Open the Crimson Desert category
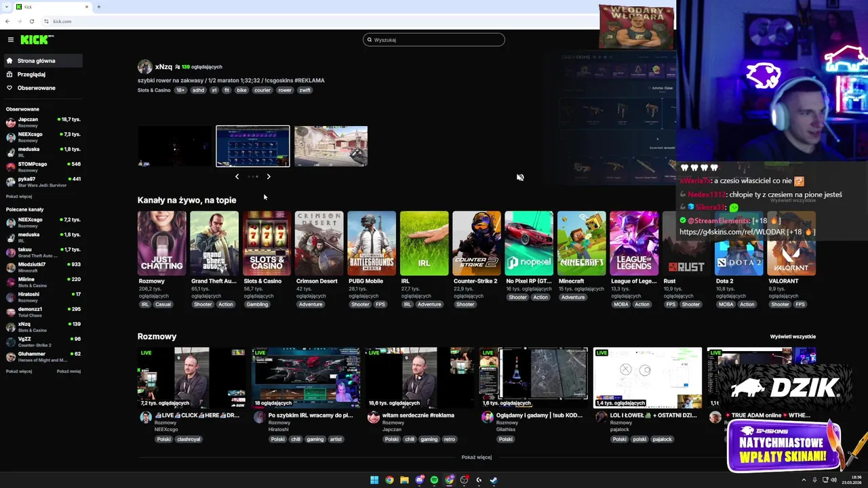This screenshot has width=868, height=488. click(x=319, y=243)
